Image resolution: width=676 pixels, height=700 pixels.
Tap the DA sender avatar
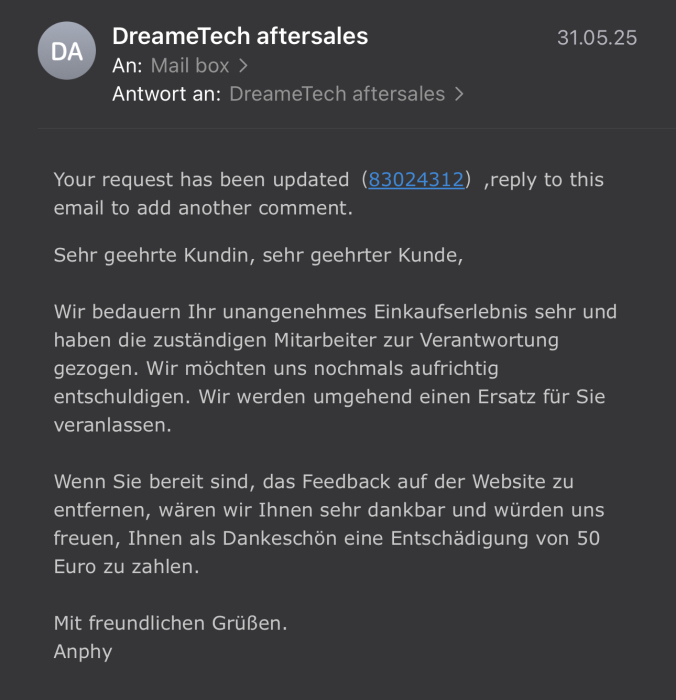tap(67, 51)
